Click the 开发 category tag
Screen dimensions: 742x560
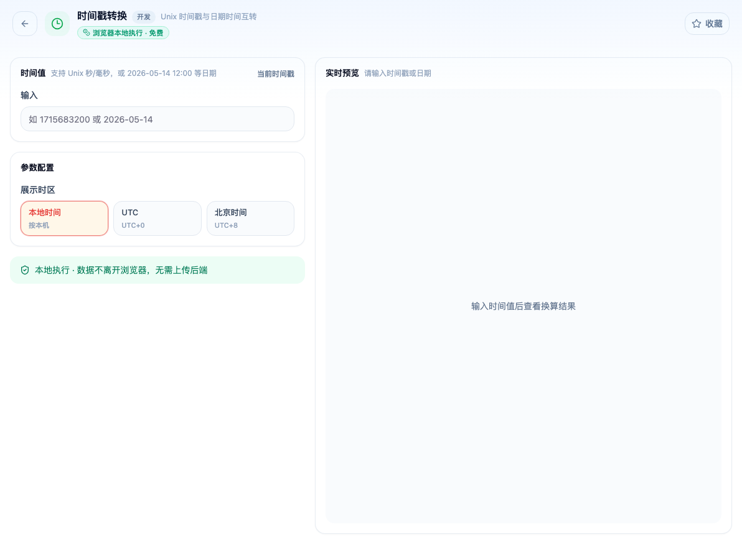click(143, 17)
